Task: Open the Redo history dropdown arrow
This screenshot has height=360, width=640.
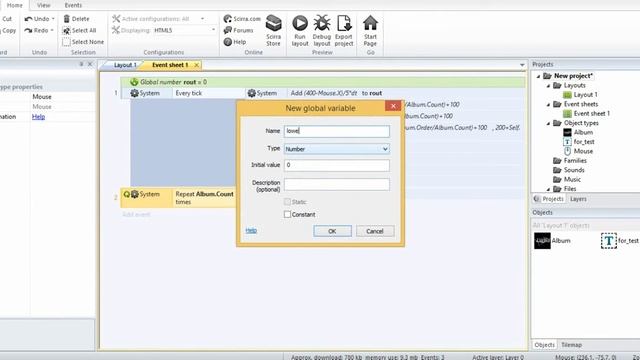Action: [x=52, y=30]
